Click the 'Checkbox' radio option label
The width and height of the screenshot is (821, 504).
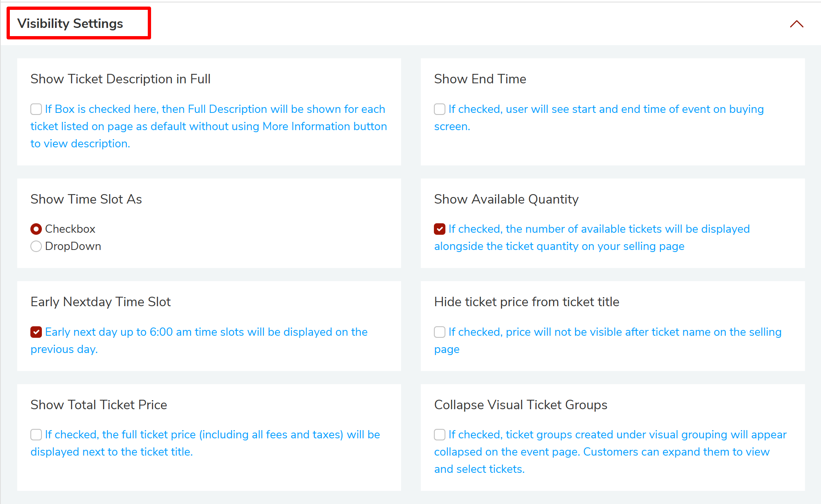(x=70, y=229)
